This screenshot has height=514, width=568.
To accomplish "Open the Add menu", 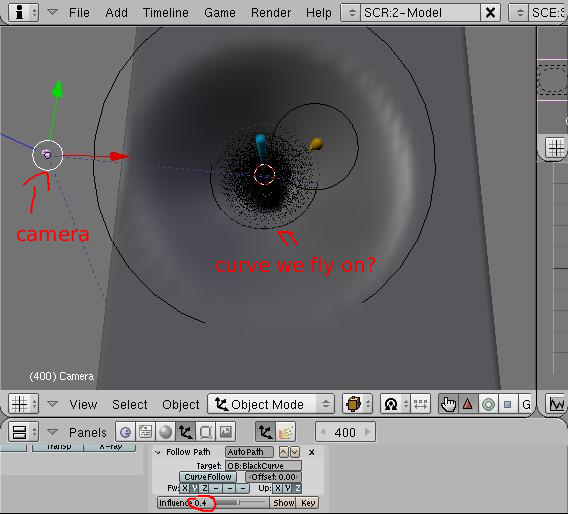I will pos(116,13).
